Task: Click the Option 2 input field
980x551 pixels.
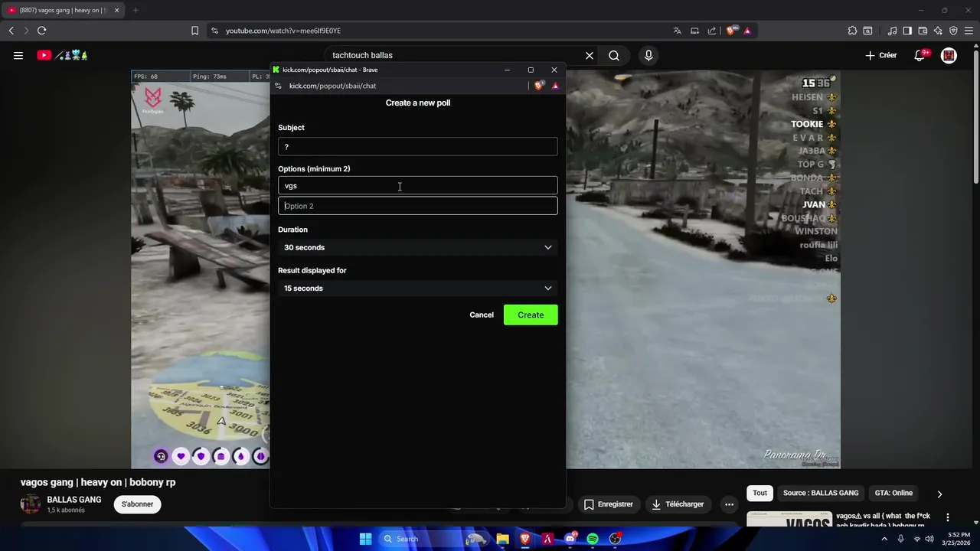Action: click(x=418, y=206)
